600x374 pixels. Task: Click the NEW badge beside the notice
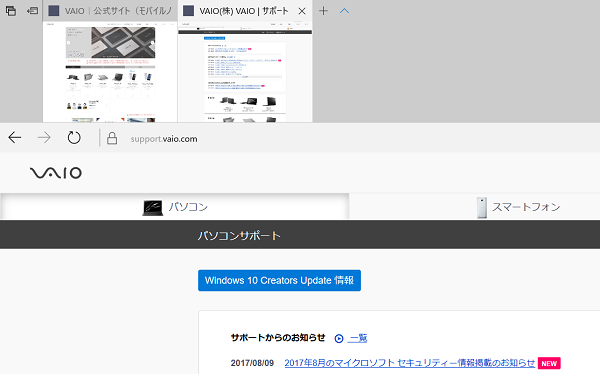tap(549, 363)
